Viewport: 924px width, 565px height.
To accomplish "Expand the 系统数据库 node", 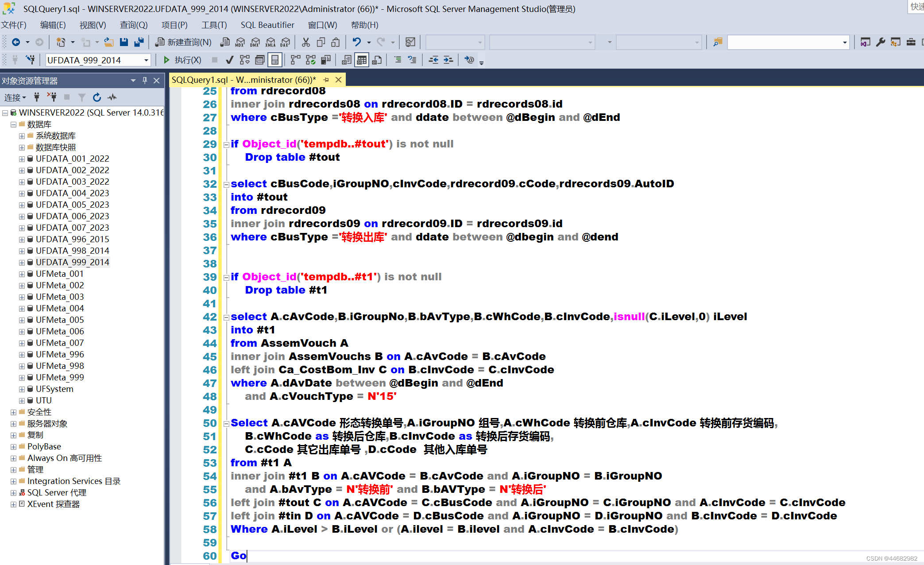I will 21,135.
